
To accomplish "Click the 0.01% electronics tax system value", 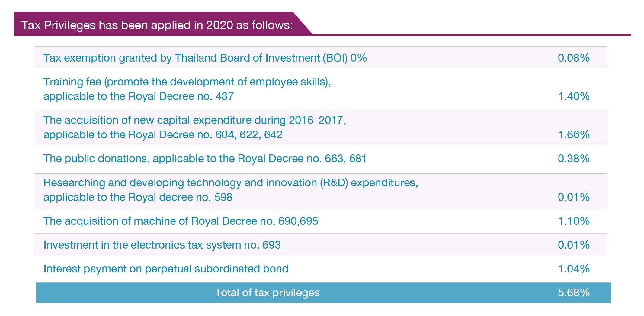I will pyautogui.click(x=574, y=245).
